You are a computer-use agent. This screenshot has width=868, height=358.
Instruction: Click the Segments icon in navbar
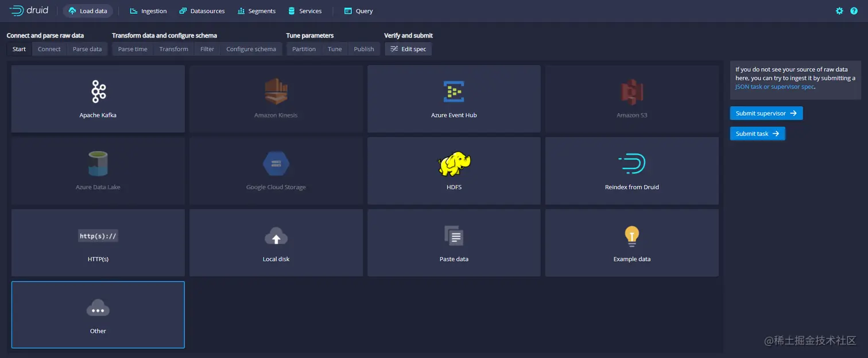[241, 11]
